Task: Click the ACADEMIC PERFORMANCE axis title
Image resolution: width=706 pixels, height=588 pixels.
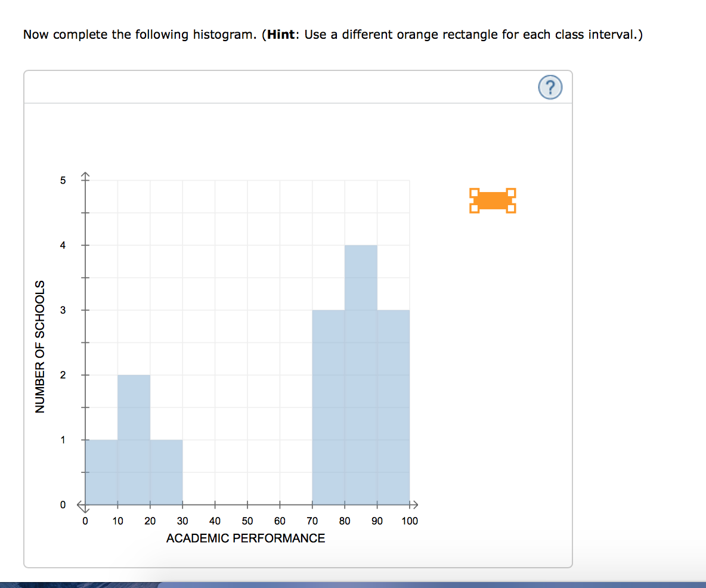Action: tap(246, 539)
